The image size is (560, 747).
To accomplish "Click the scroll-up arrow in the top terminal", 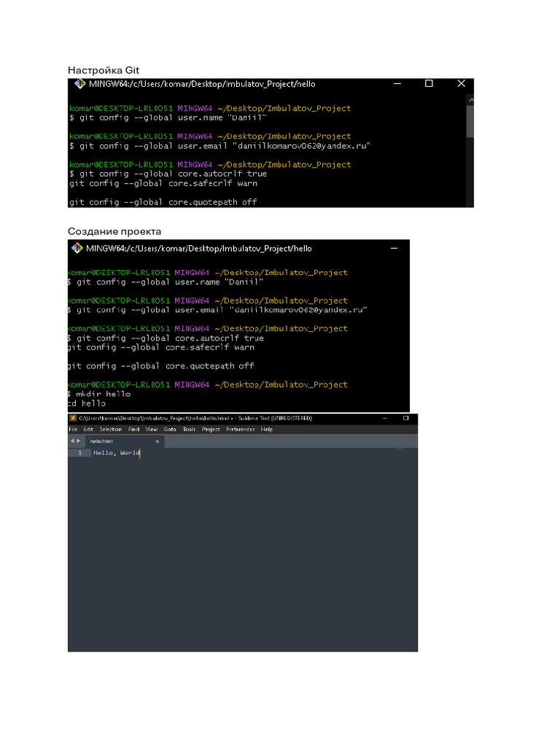I will pyautogui.click(x=470, y=100).
